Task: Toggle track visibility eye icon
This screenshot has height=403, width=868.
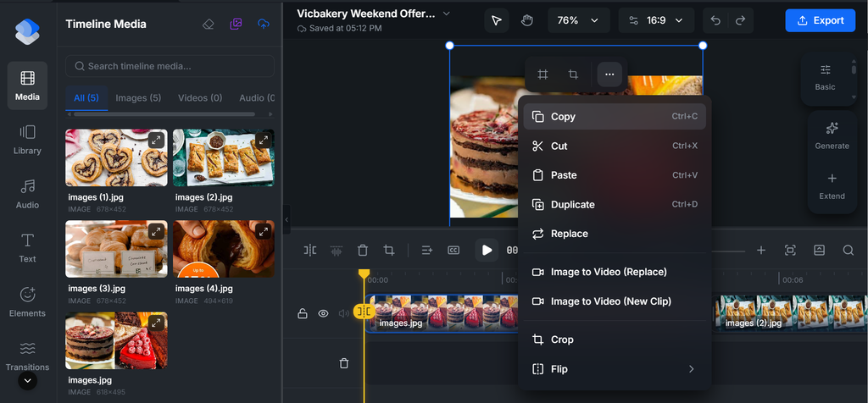Action: click(x=323, y=313)
